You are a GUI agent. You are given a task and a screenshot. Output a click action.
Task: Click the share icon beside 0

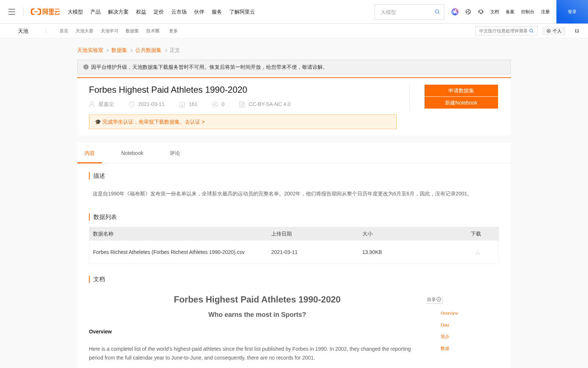pos(215,105)
